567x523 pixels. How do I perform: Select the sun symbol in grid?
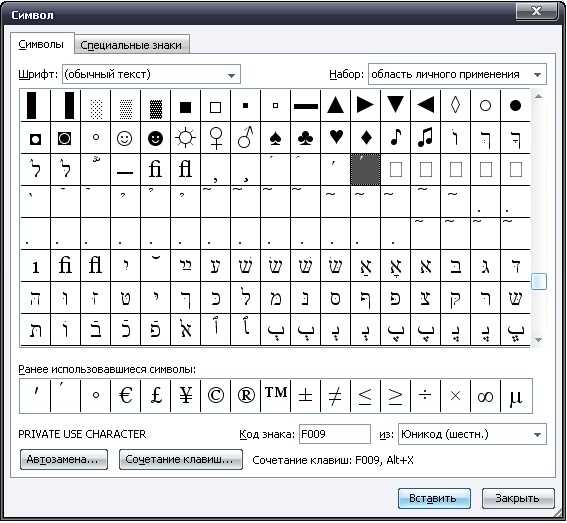click(185, 138)
